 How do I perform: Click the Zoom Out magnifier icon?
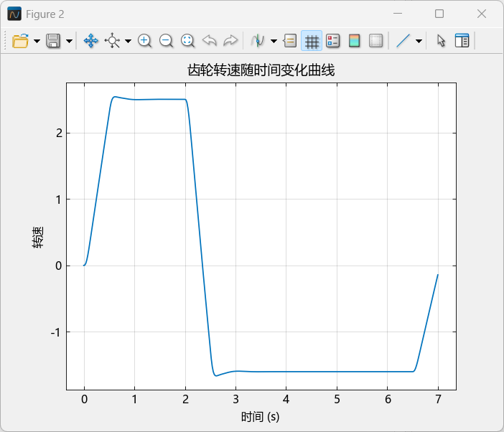pyautogui.click(x=166, y=41)
